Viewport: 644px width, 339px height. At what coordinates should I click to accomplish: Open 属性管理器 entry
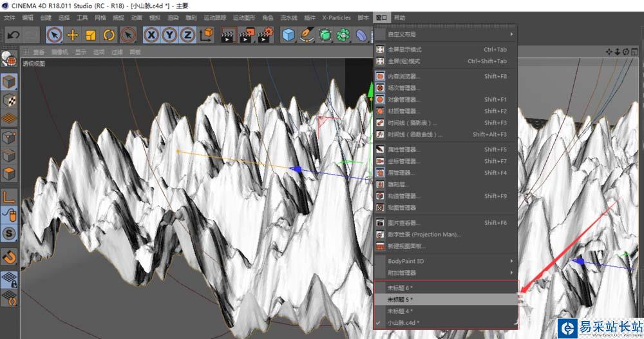pyautogui.click(x=446, y=150)
